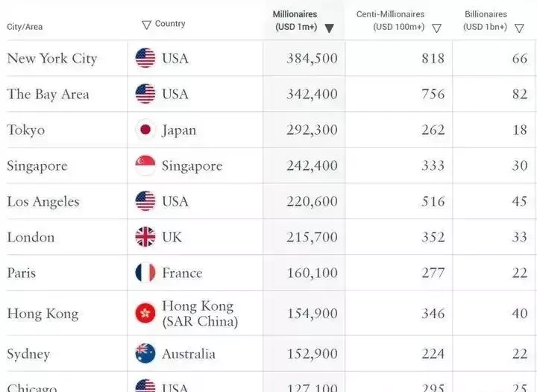
Task: Click the USA flag in The Bay Area row
Action: tap(145, 94)
